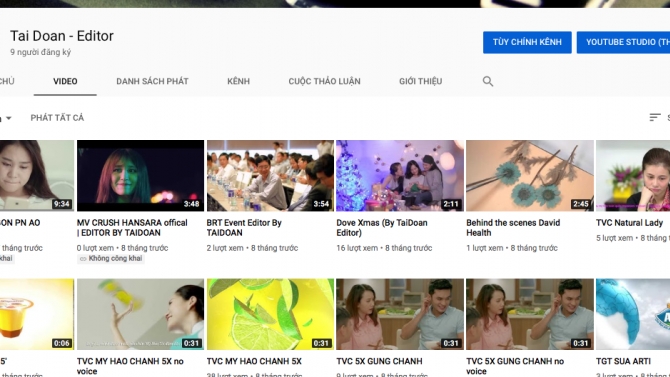Viewport: 670px width, 377px height.
Task: Click PHÁT TẤT CẢ play all
Action: pos(57,118)
